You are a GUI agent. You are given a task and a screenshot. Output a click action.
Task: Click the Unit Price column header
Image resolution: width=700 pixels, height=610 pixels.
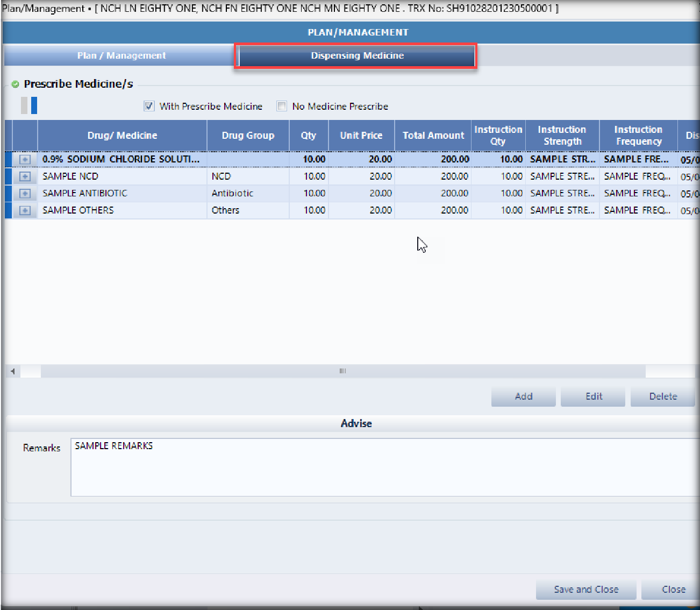(361, 136)
